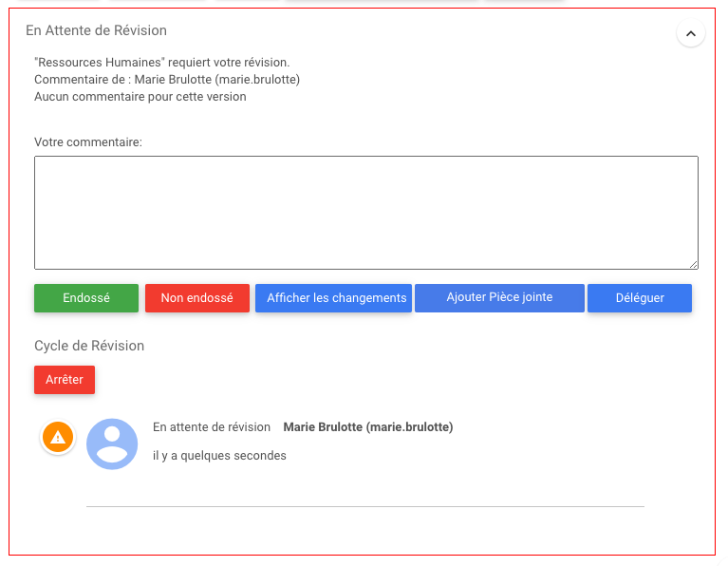Click the orange warning status icon
This screenshot has width=728, height=566.
coord(58,437)
